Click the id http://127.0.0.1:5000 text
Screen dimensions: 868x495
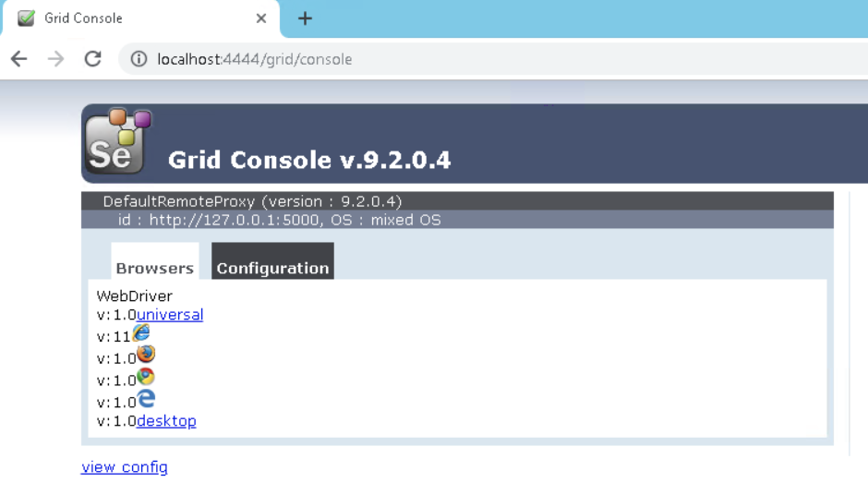279,220
